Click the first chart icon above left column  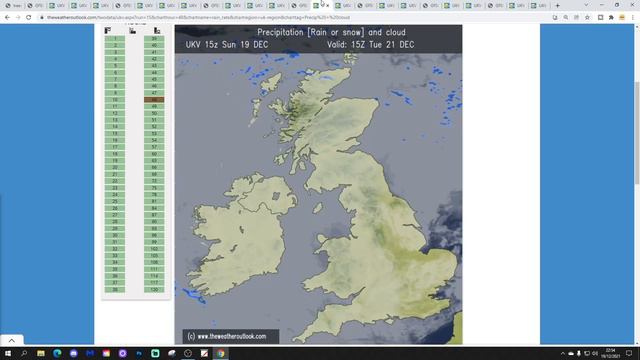click(108, 31)
